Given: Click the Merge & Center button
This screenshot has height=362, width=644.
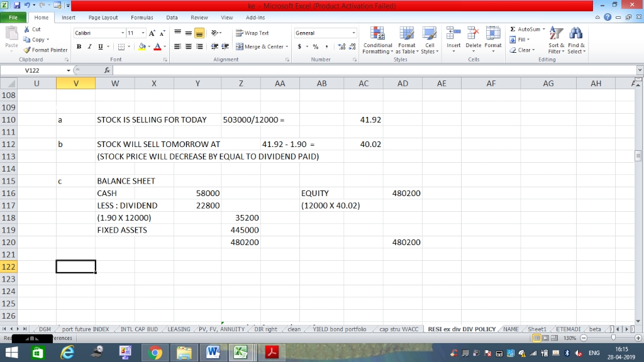Looking at the screenshot, I should click(260, 47).
